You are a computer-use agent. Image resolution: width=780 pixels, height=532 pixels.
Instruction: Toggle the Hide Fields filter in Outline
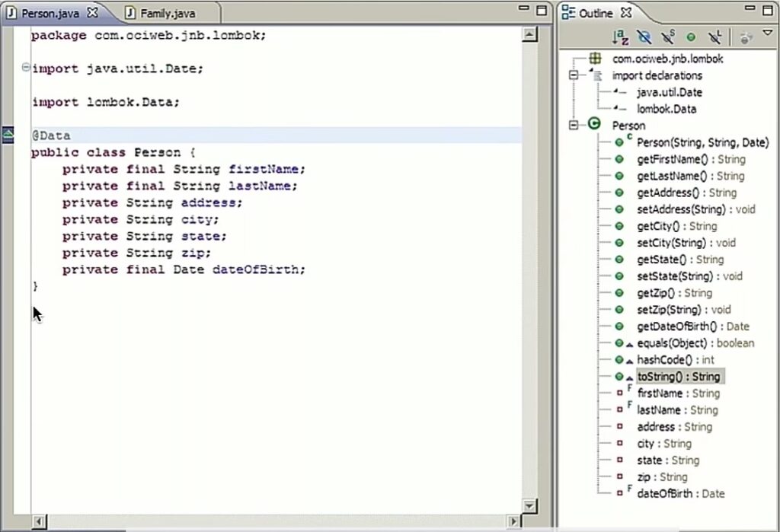pos(644,37)
